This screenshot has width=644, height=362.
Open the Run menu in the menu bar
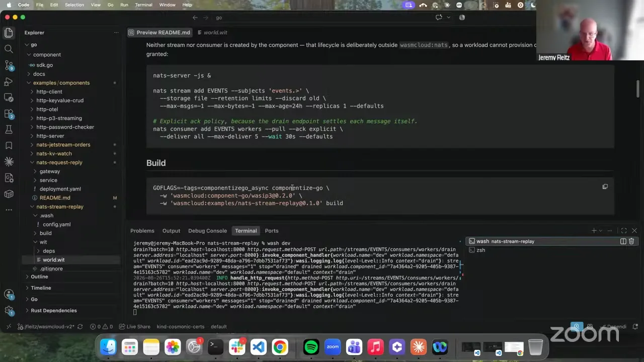click(x=124, y=5)
